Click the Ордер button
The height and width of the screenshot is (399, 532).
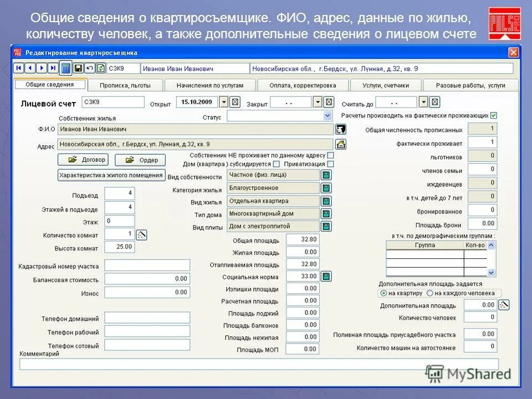click(x=140, y=160)
